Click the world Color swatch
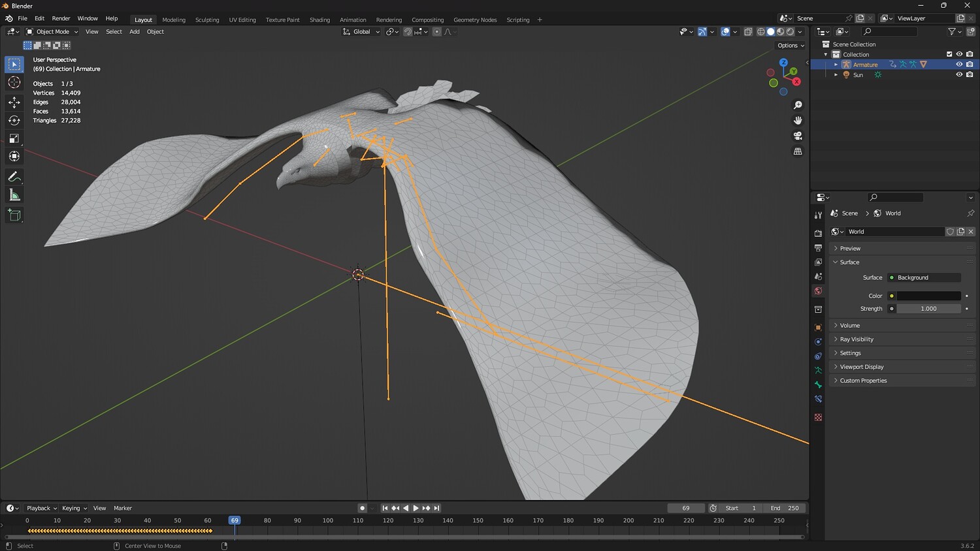 [x=928, y=296]
